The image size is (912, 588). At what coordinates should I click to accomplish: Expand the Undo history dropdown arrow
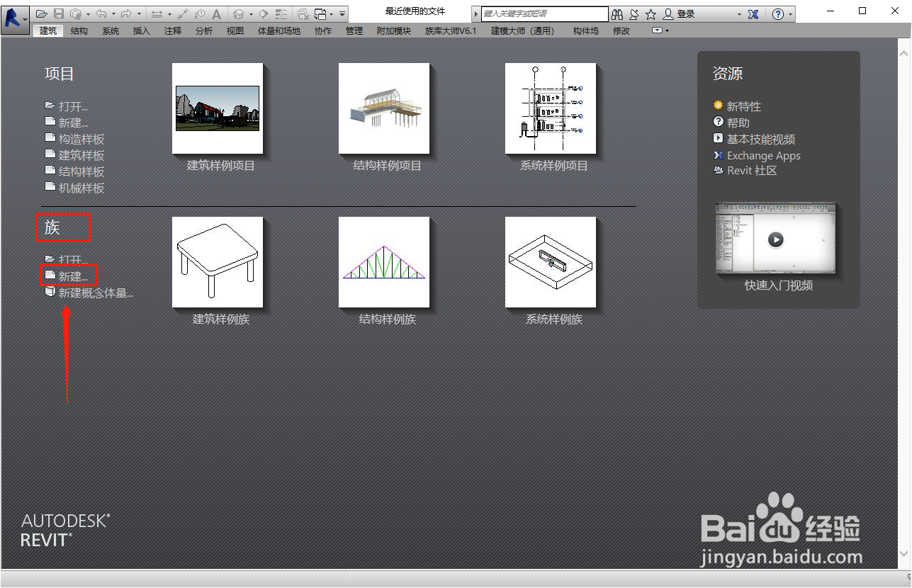[x=113, y=14]
